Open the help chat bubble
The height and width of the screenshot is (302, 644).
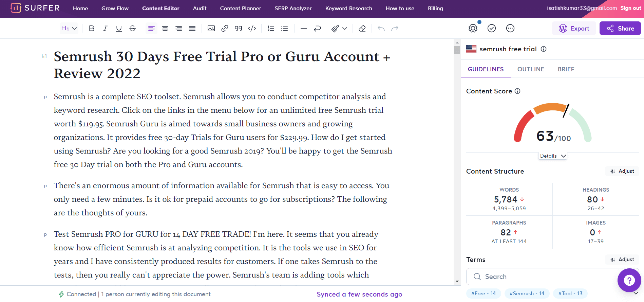pyautogui.click(x=629, y=280)
